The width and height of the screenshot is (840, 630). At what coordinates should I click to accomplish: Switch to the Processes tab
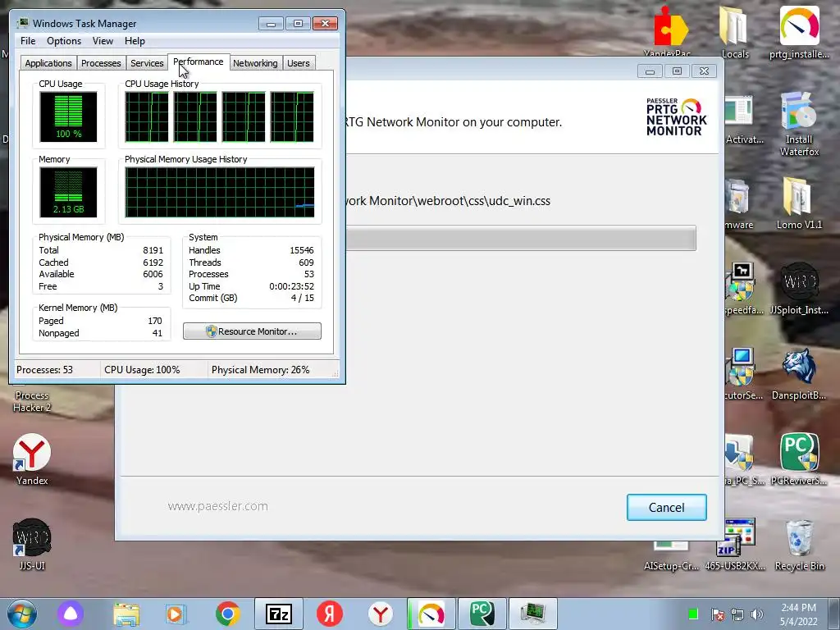point(101,63)
